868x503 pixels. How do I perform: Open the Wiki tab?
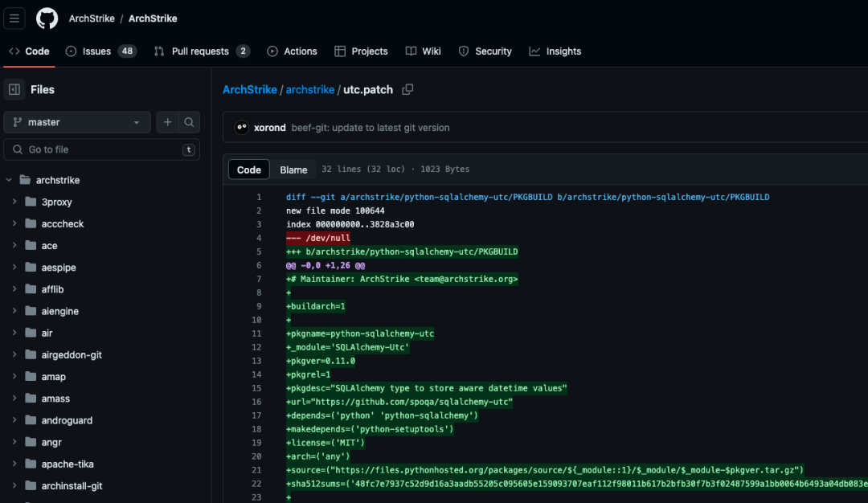click(424, 51)
